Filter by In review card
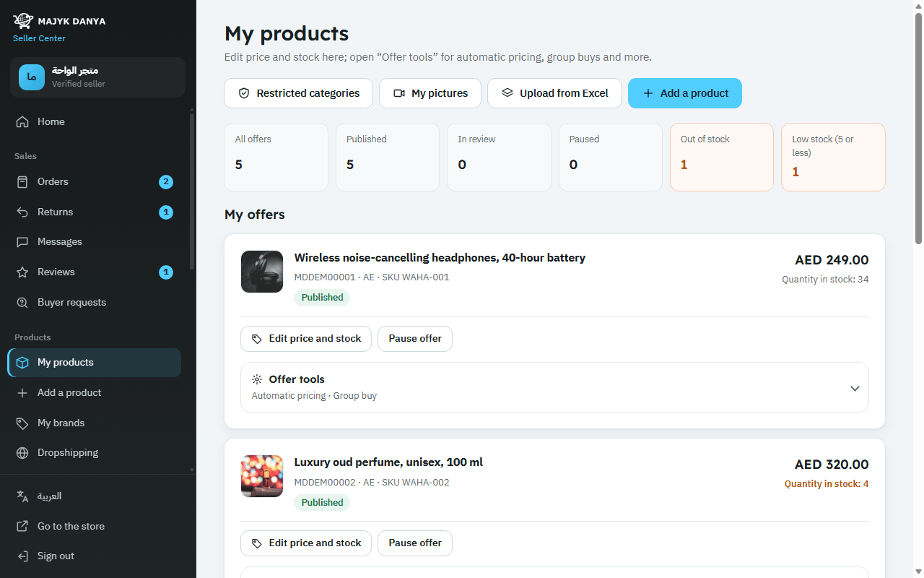 coord(499,158)
